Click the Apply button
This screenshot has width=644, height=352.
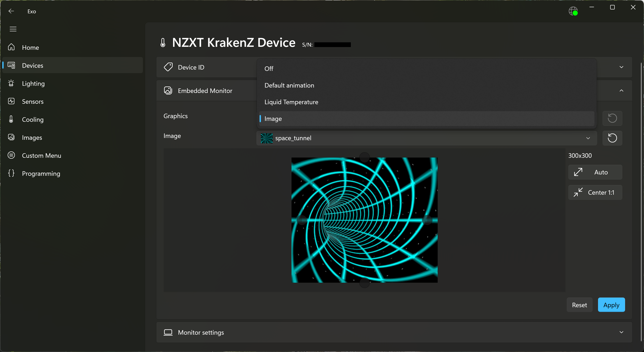(x=611, y=305)
